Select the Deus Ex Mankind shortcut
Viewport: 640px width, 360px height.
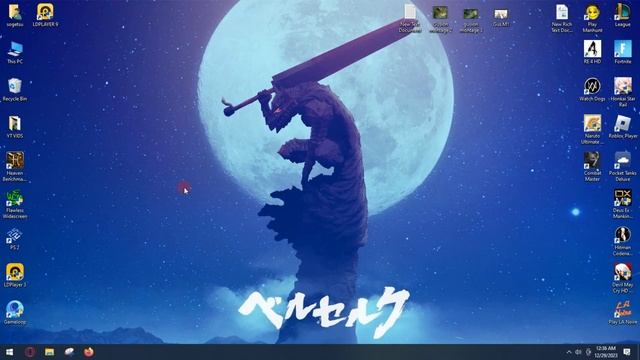pos(622,204)
